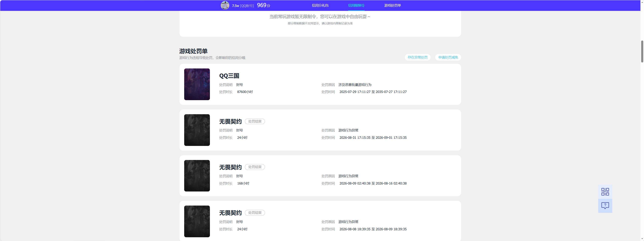Open the help question chat icon

[605, 206]
